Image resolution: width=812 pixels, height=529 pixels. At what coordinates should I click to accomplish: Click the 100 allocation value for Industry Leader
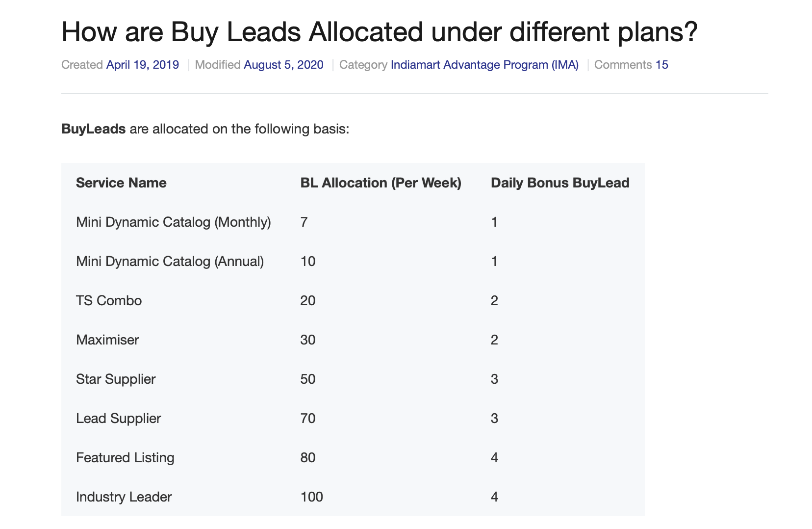311,497
